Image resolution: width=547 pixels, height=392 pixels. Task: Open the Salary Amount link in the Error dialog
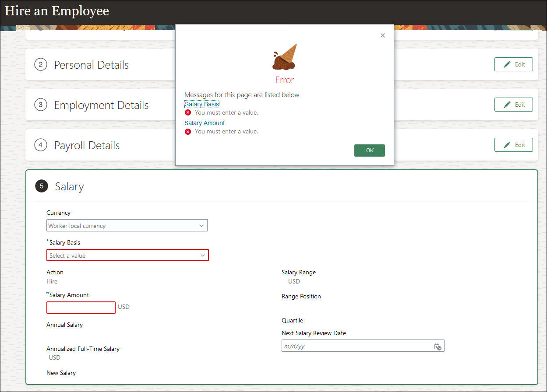click(x=205, y=123)
